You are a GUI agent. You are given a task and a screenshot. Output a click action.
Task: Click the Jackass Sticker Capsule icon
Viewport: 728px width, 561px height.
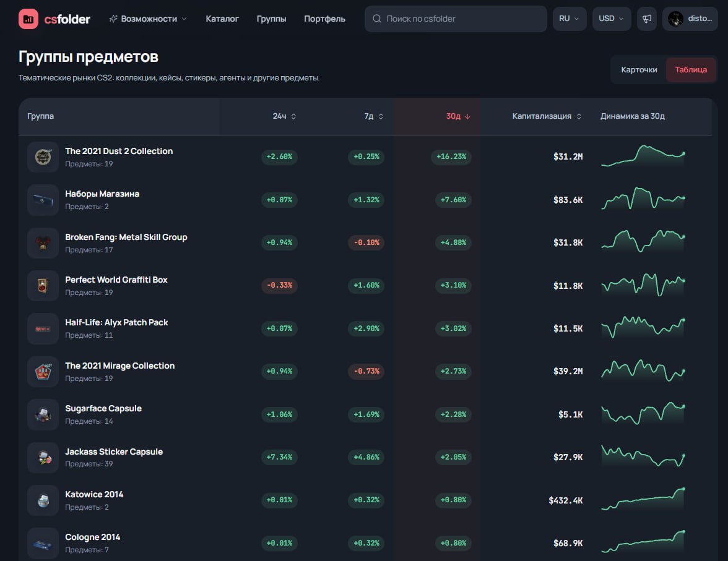(43, 458)
